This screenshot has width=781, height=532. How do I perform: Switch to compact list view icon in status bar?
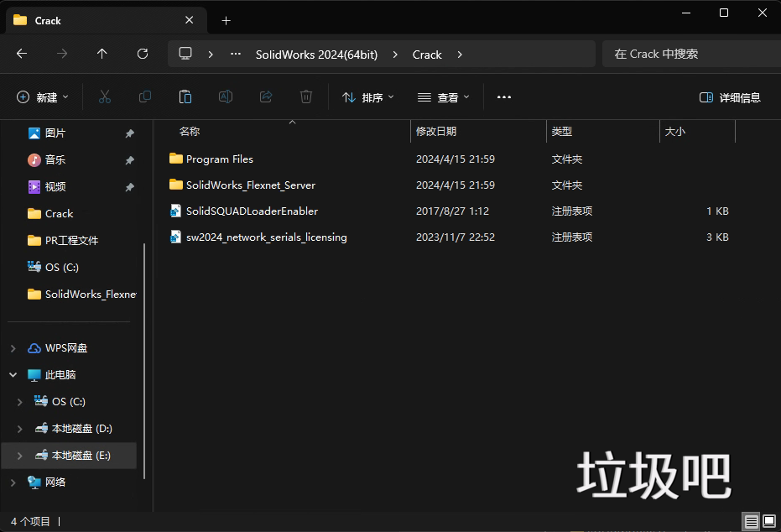point(749,522)
